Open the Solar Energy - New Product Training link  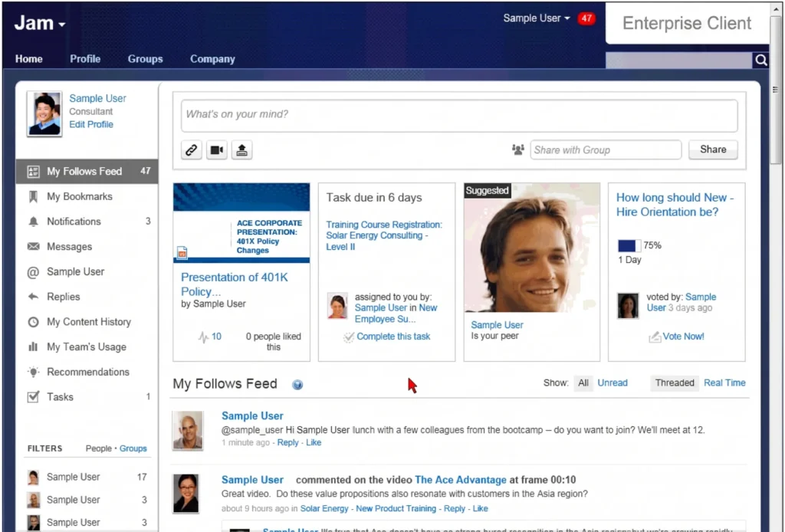(368, 508)
